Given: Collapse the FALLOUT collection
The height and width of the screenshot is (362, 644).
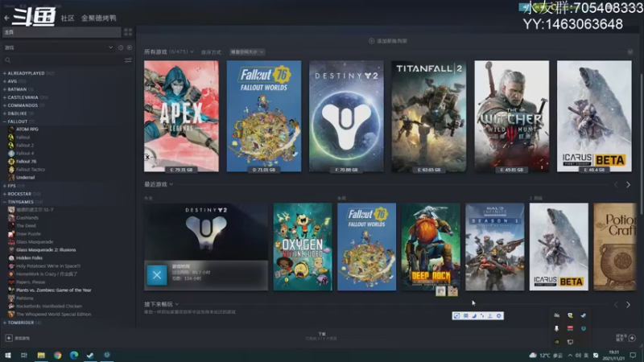Looking at the screenshot, I should (19, 121).
